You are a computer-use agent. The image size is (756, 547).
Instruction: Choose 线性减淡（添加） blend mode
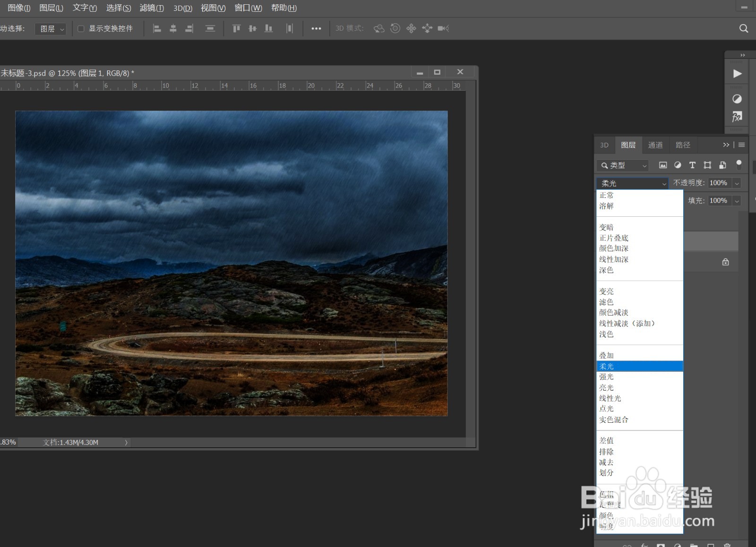click(x=640, y=324)
